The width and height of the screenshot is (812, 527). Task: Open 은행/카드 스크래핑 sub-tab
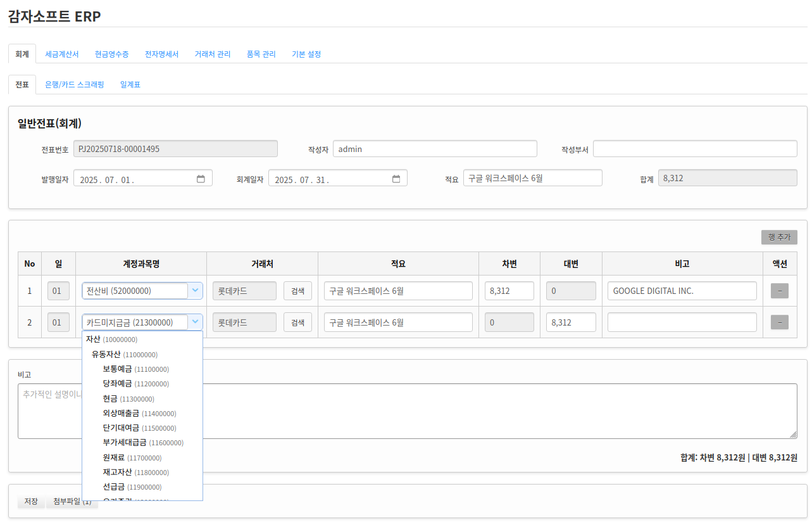tap(75, 85)
